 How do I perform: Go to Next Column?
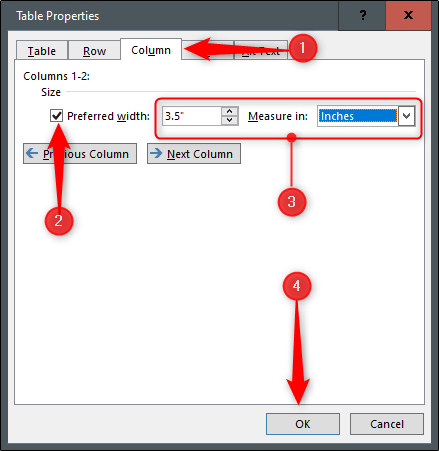click(x=194, y=154)
